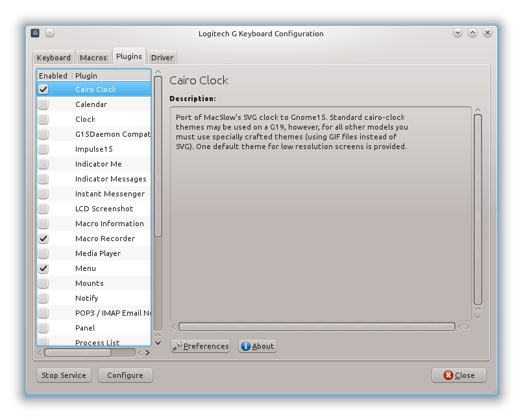
Task: Click the About info icon
Action: point(246,346)
